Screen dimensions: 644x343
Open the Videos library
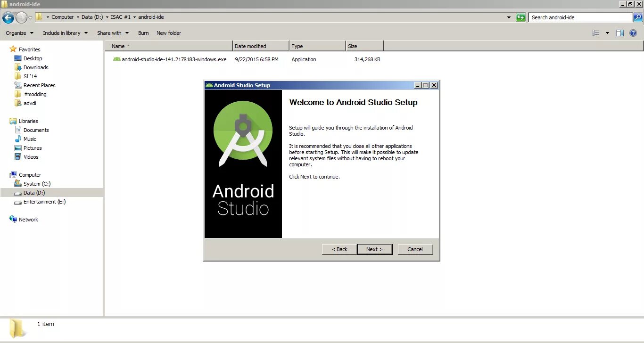(x=31, y=157)
